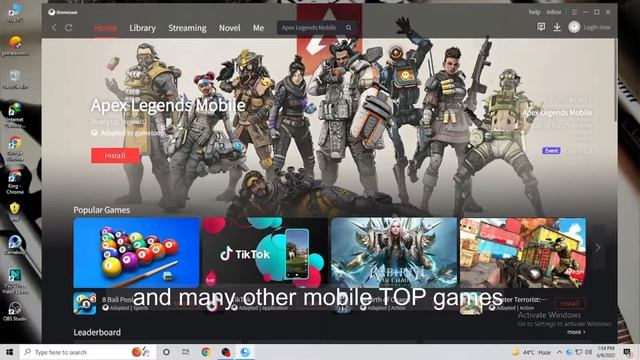
Task: Open the Gameloop taskbar icon
Action: pyautogui.click(x=245, y=352)
